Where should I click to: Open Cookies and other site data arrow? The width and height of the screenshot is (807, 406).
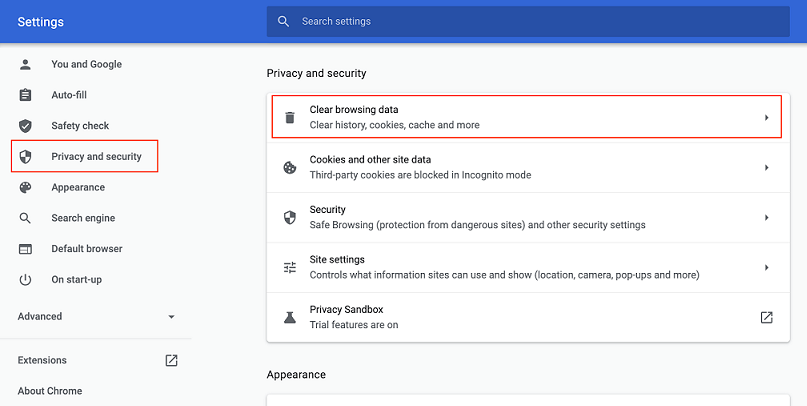[x=766, y=168]
